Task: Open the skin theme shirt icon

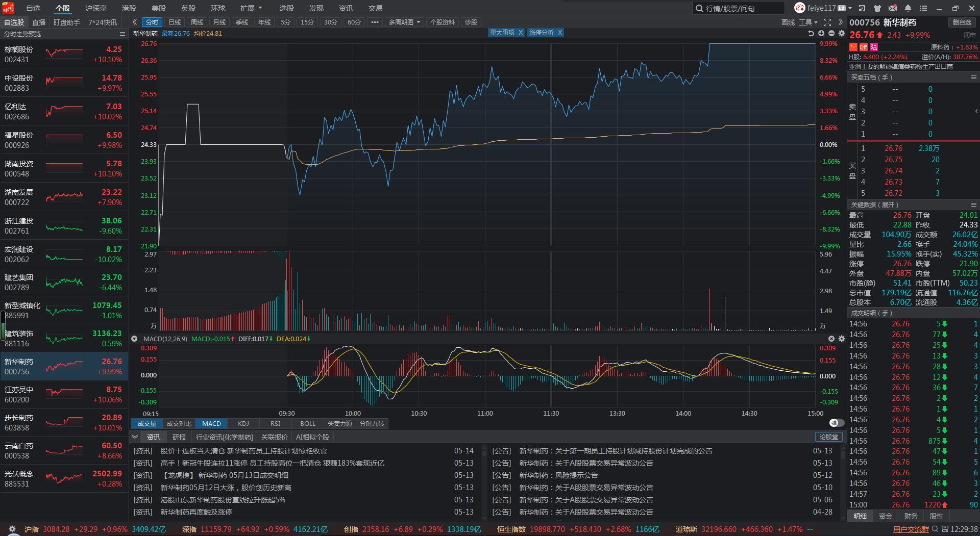Action: click(877, 8)
